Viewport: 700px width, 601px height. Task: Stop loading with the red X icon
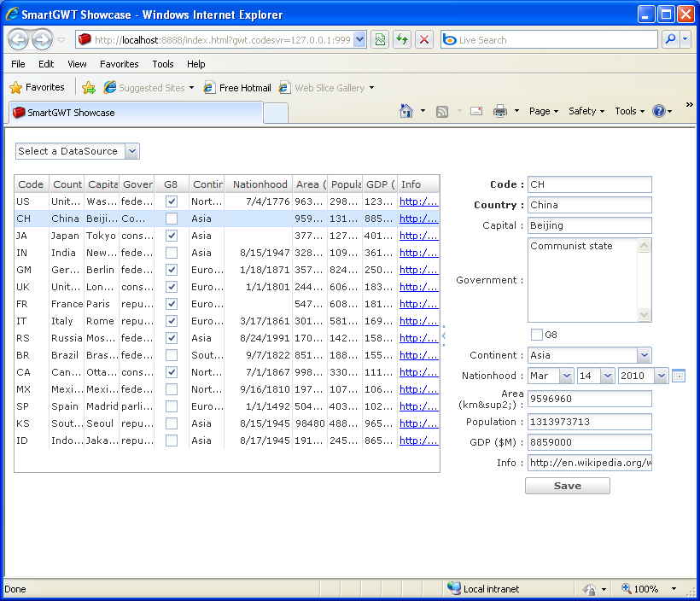tap(424, 40)
